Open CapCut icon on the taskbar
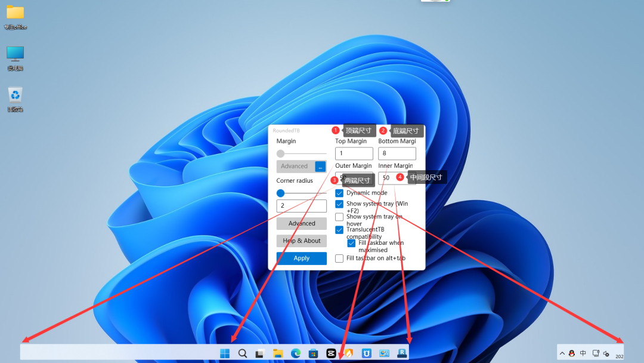The width and height of the screenshot is (644, 363). click(x=331, y=353)
